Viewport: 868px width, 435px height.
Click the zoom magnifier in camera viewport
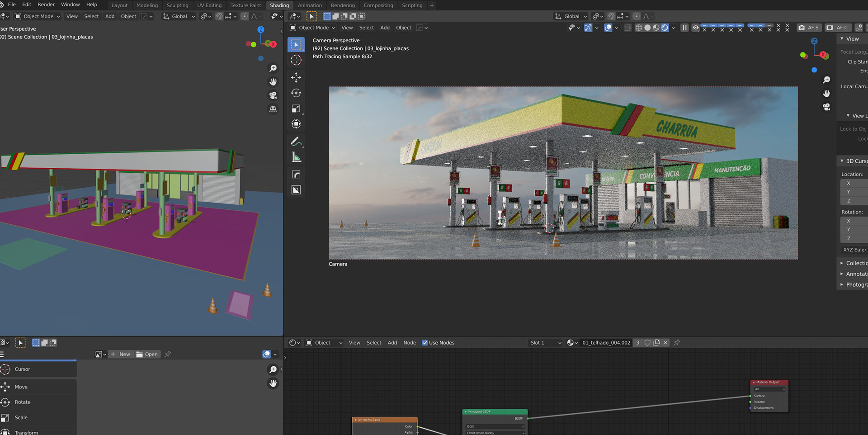(826, 80)
